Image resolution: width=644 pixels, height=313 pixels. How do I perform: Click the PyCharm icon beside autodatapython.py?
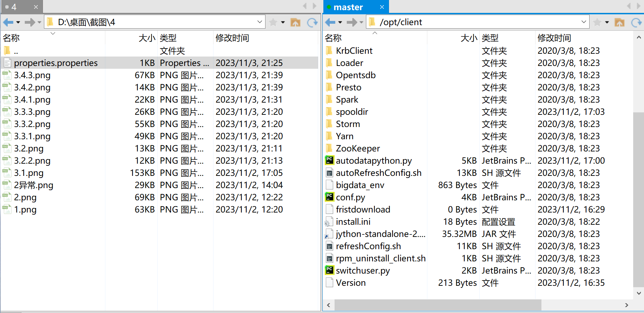pos(329,160)
